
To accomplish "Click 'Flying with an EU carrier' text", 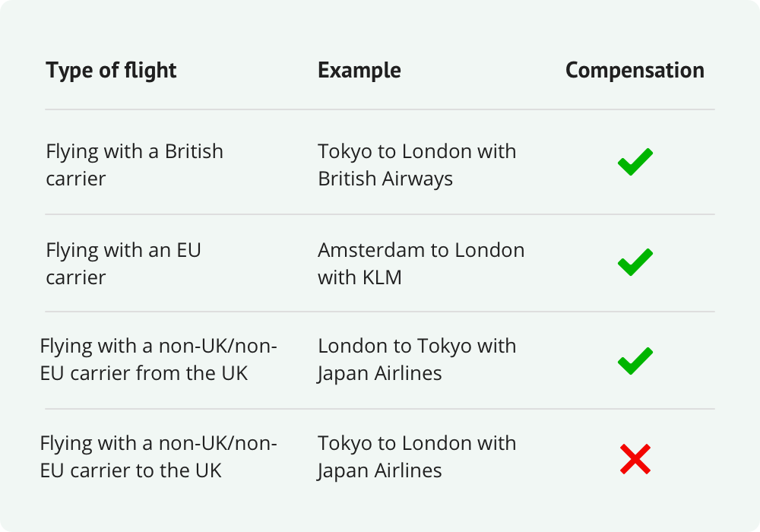I will [x=123, y=264].
